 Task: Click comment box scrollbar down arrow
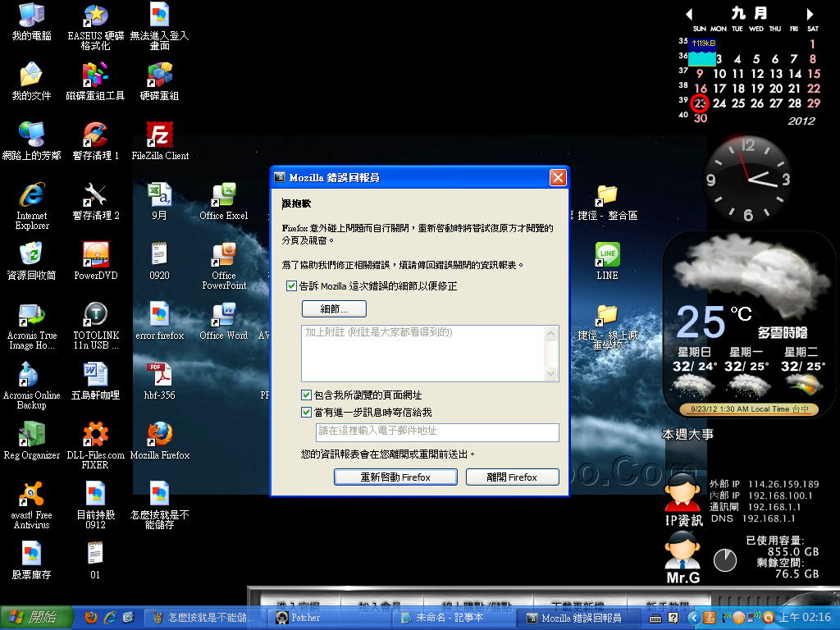click(x=551, y=373)
